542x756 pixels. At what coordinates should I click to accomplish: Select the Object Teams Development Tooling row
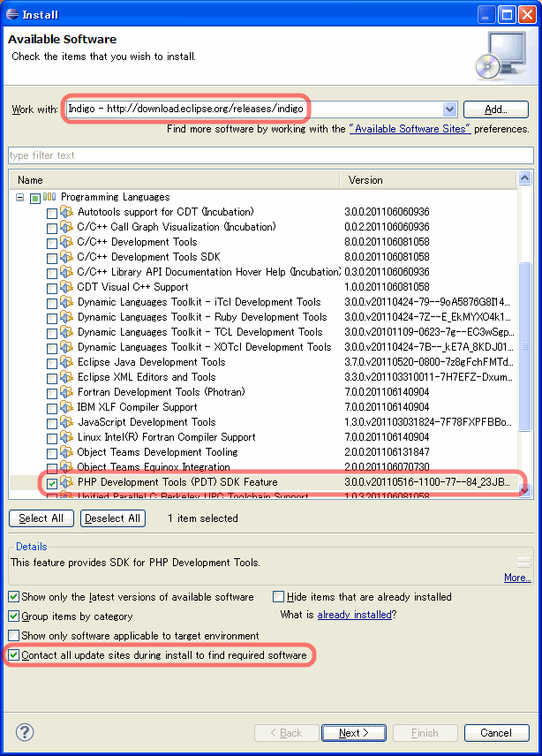[x=264, y=452]
